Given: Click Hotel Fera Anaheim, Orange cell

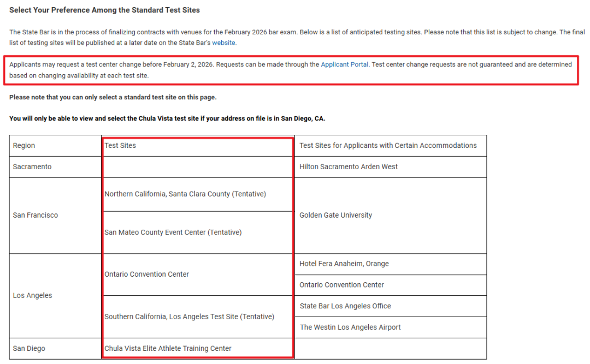Looking at the screenshot, I should pos(344,264).
